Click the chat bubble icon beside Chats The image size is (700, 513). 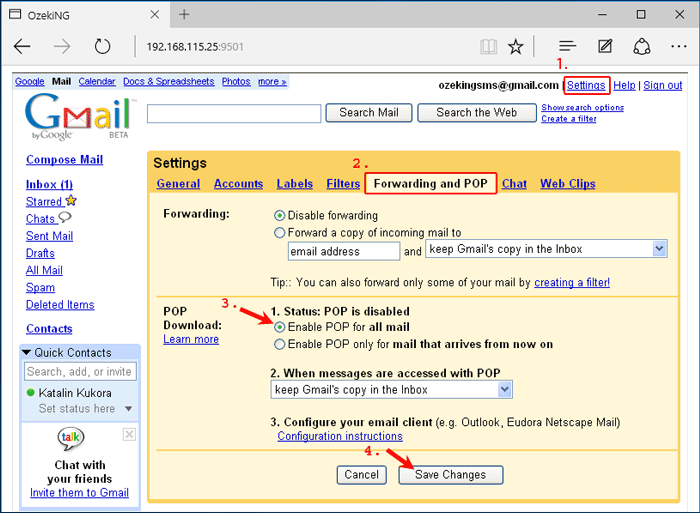[65, 217]
